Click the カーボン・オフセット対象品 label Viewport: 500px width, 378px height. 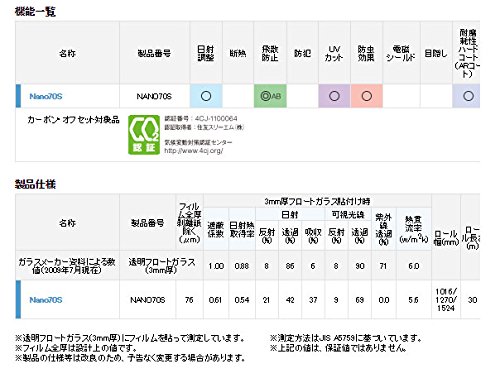tap(73, 120)
